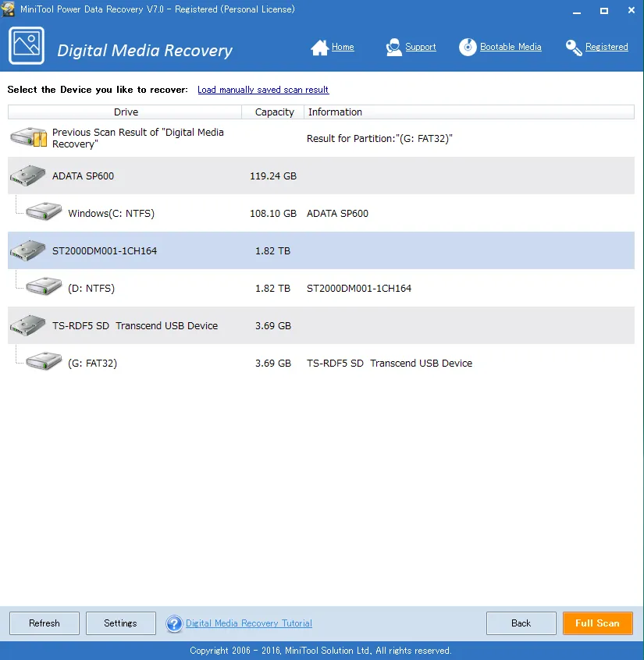Sort by the Capacity column header
Screen dimensions: 644x660
[274, 112]
